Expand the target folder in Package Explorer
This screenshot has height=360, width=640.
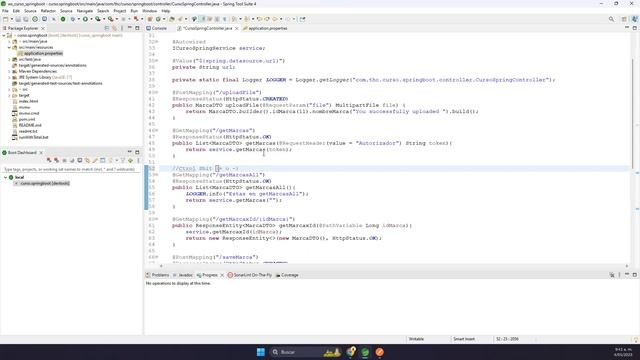(9, 95)
